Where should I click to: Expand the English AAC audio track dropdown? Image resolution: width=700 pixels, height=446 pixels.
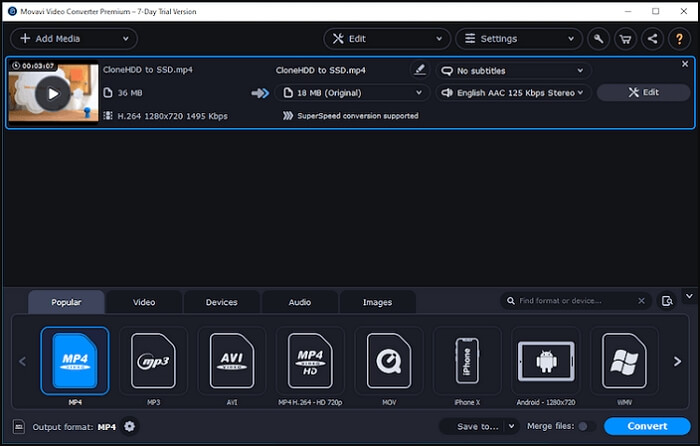tap(514, 93)
